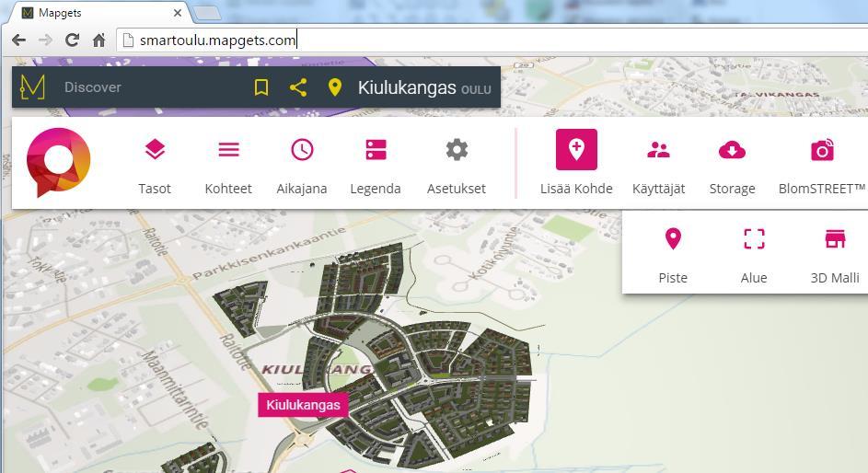Click the Alue label text
Image resolution: width=868 pixels, height=473 pixels.
[x=754, y=278]
